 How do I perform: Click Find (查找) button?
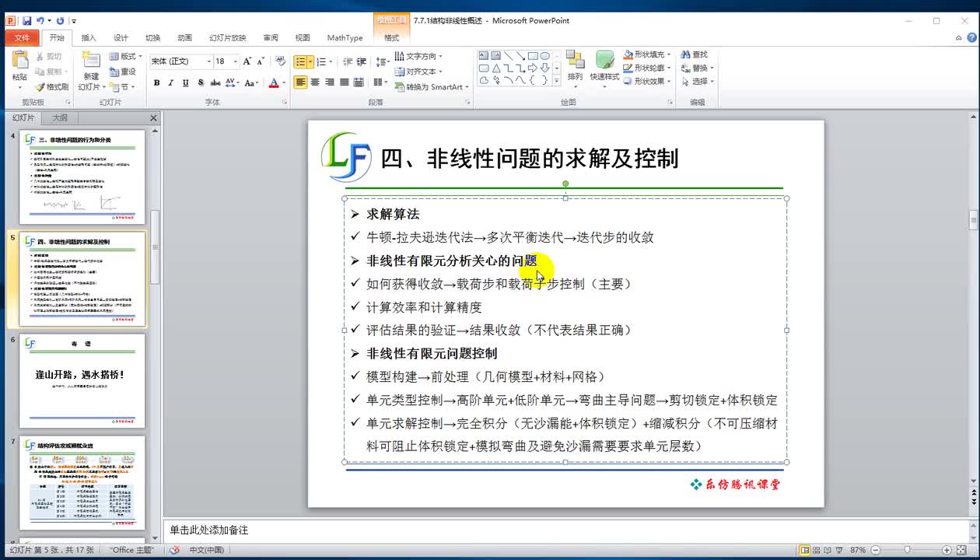pyautogui.click(x=694, y=54)
